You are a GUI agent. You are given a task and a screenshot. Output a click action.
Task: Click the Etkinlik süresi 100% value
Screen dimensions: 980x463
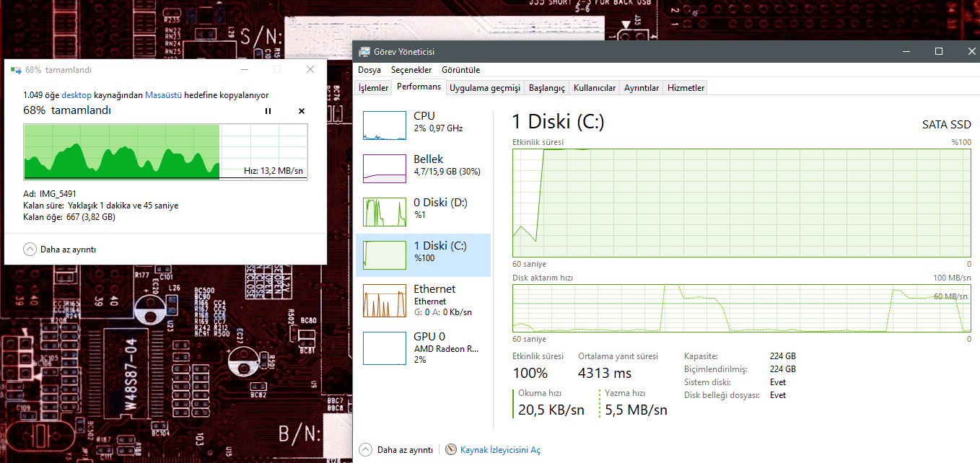tap(530, 373)
